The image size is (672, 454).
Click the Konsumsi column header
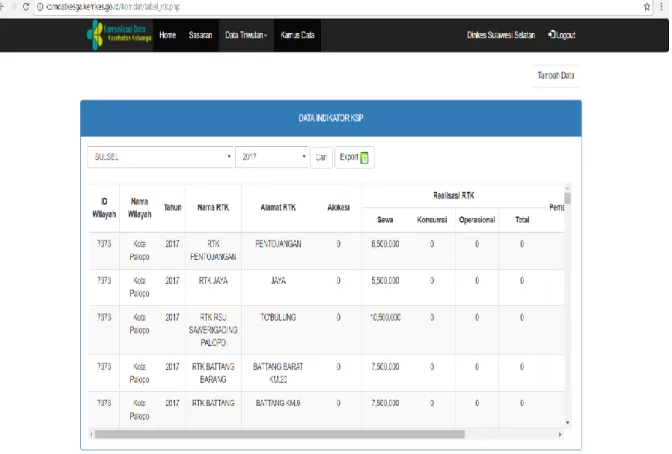(432, 220)
